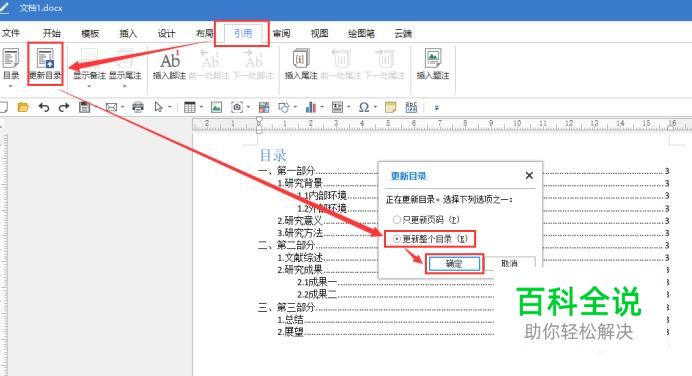Open the 文件 menu
This screenshot has height=376, width=692.
[11, 33]
